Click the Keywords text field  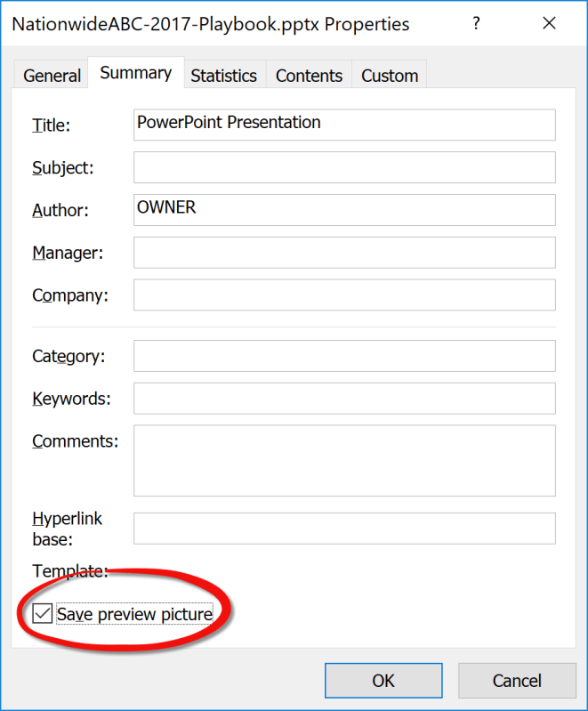point(344,399)
